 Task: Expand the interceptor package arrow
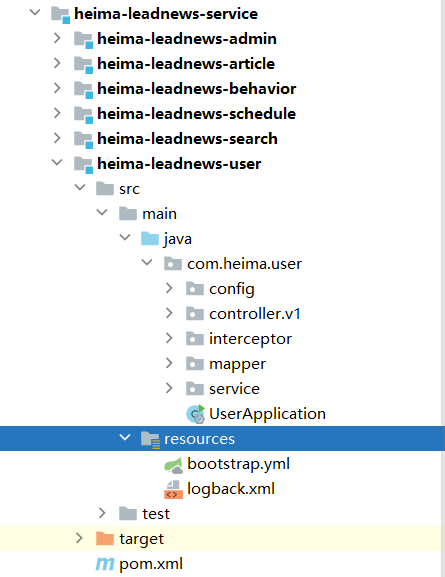tap(169, 338)
